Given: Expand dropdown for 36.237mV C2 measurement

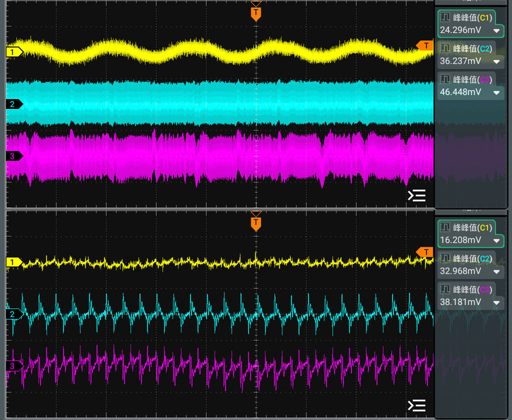Looking at the screenshot, I should click(x=496, y=62).
